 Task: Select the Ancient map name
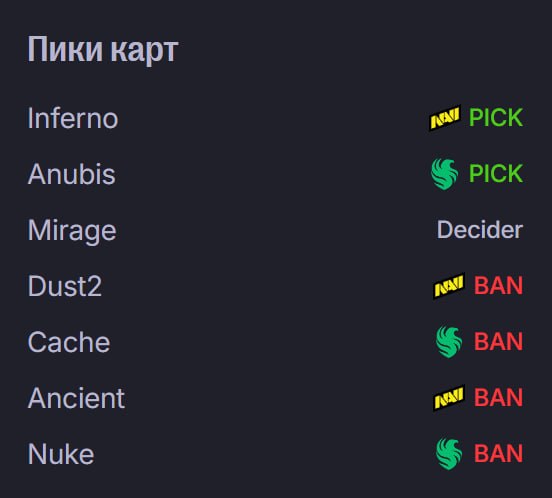tap(76, 398)
